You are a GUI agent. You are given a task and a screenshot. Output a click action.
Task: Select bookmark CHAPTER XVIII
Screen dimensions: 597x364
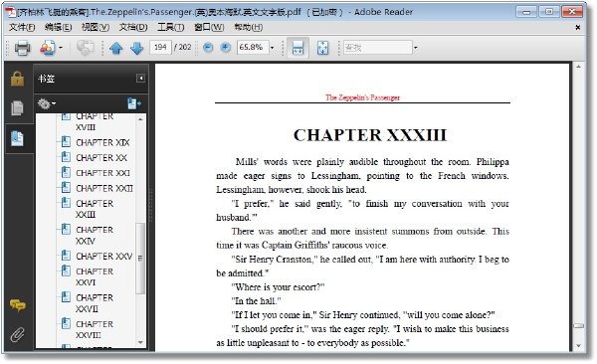coord(95,121)
